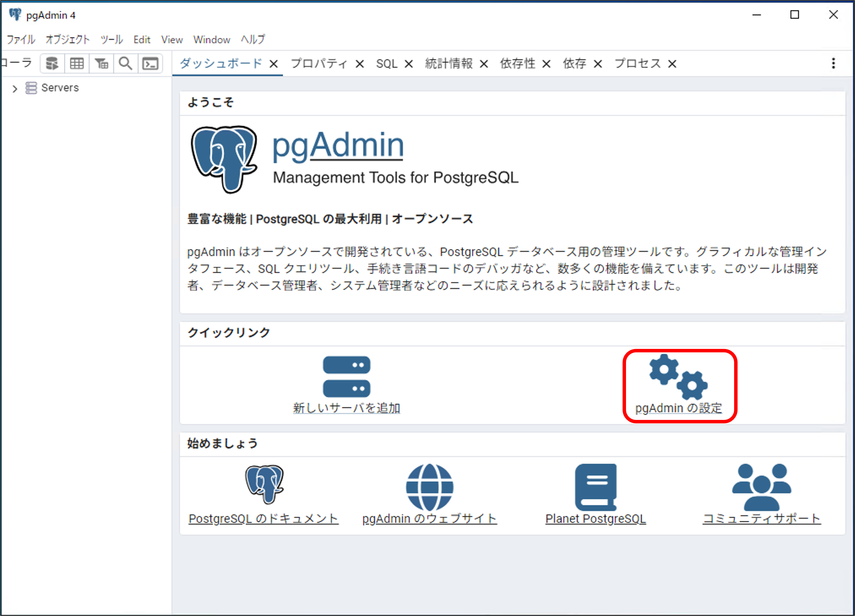Click the Query Tool database icon
This screenshot has width=855, height=616.
[x=52, y=63]
